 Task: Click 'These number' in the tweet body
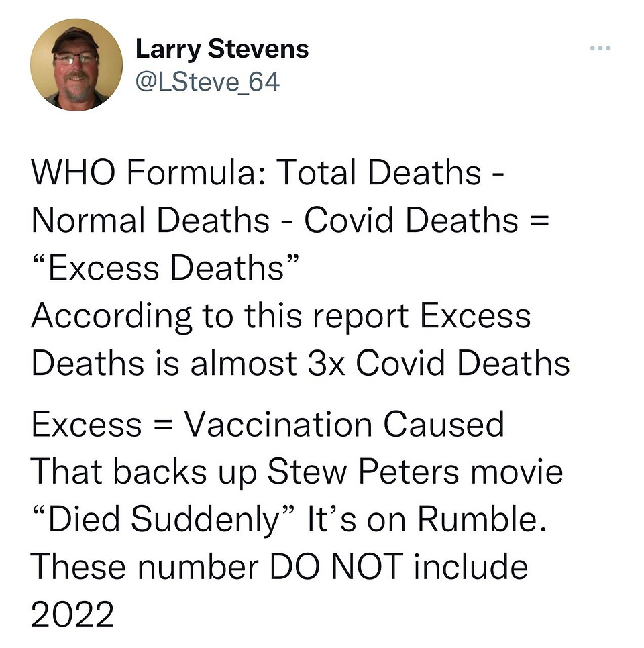point(145,567)
